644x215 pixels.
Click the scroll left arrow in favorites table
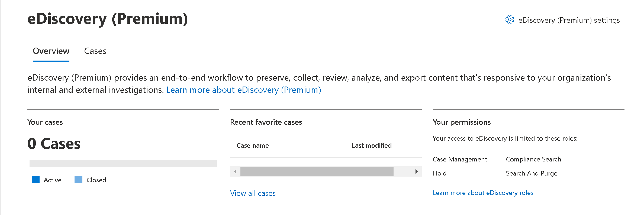[x=235, y=171]
